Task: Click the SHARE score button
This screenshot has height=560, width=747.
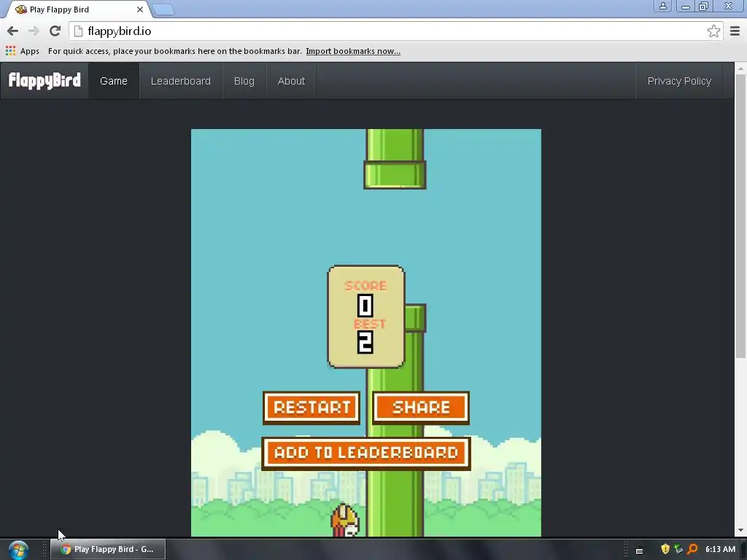Action: 421,408
